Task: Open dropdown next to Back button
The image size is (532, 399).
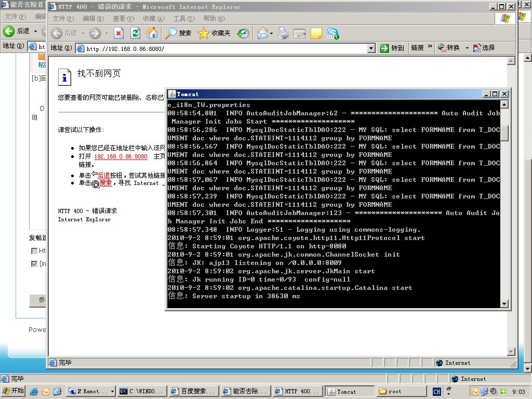Action: click(x=83, y=34)
